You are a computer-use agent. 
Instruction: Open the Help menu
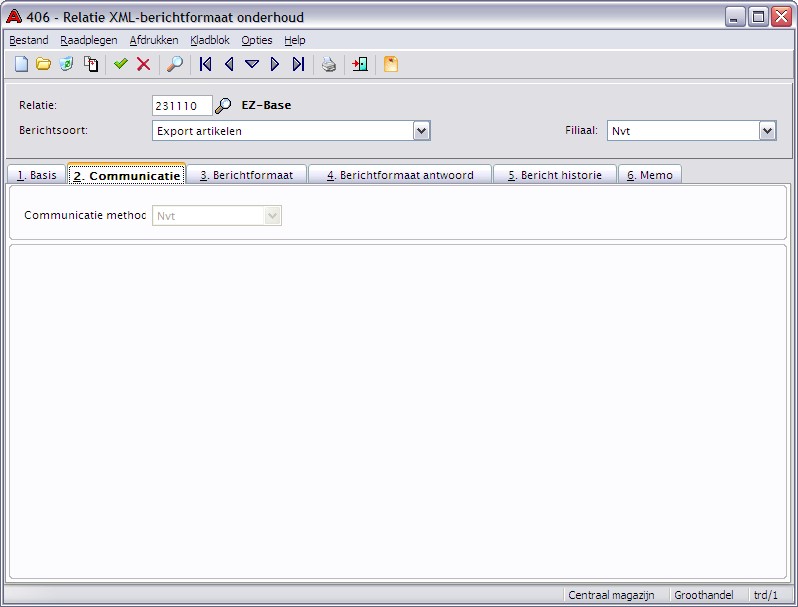pyautogui.click(x=295, y=40)
